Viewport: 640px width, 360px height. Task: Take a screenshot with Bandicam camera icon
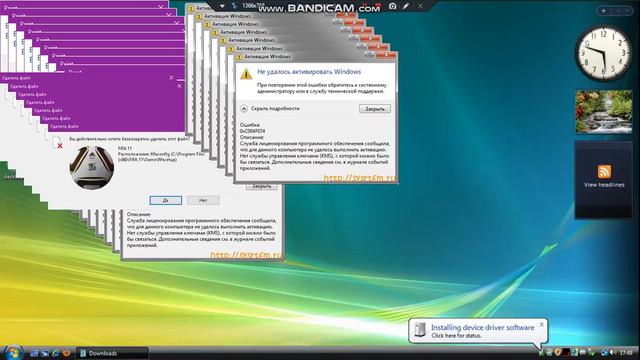(392, 6)
